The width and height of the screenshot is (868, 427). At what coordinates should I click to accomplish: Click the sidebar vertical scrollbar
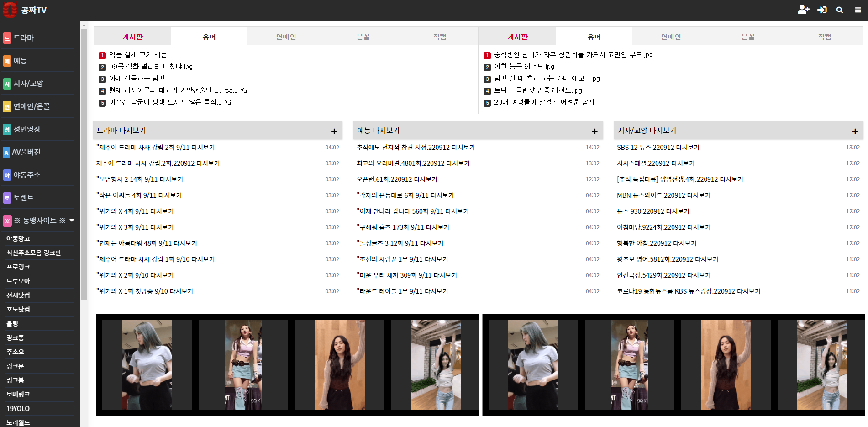pyautogui.click(x=84, y=164)
